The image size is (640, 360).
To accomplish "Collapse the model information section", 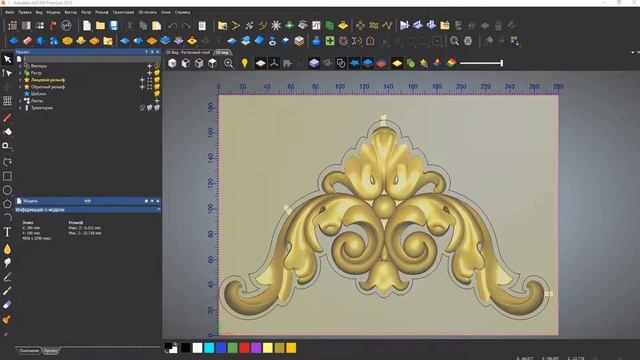I will (158, 209).
